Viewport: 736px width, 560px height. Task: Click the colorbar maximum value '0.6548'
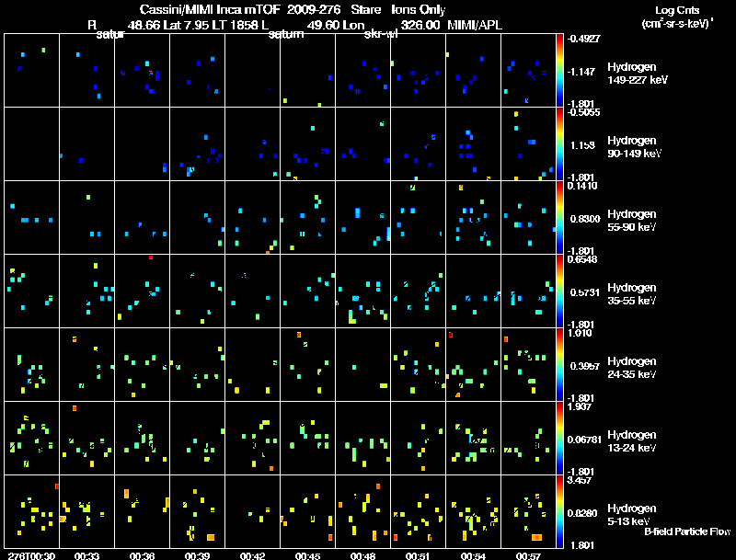click(x=582, y=259)
